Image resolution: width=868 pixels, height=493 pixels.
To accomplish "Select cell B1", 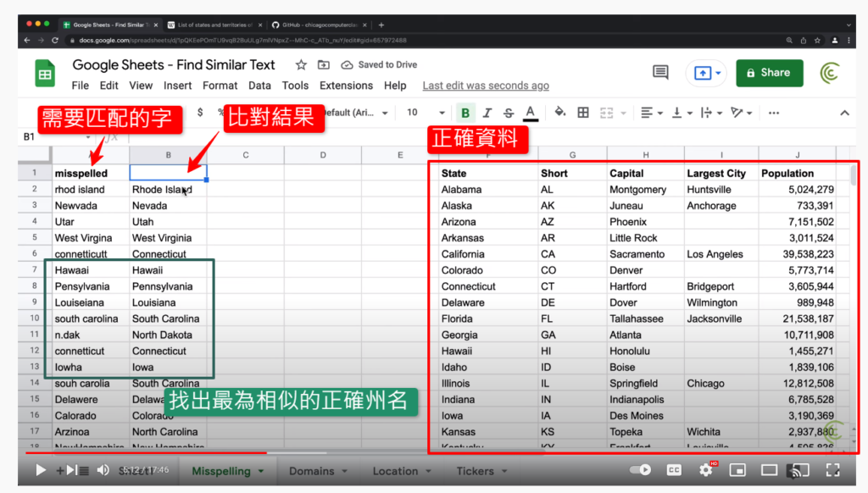I will click(x=169, y=173).
